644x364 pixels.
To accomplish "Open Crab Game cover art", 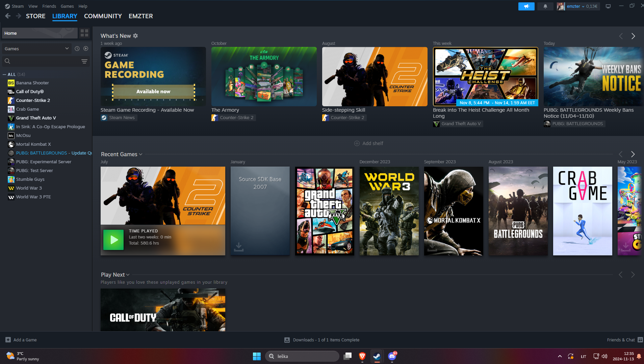I will tap(583, 211).
